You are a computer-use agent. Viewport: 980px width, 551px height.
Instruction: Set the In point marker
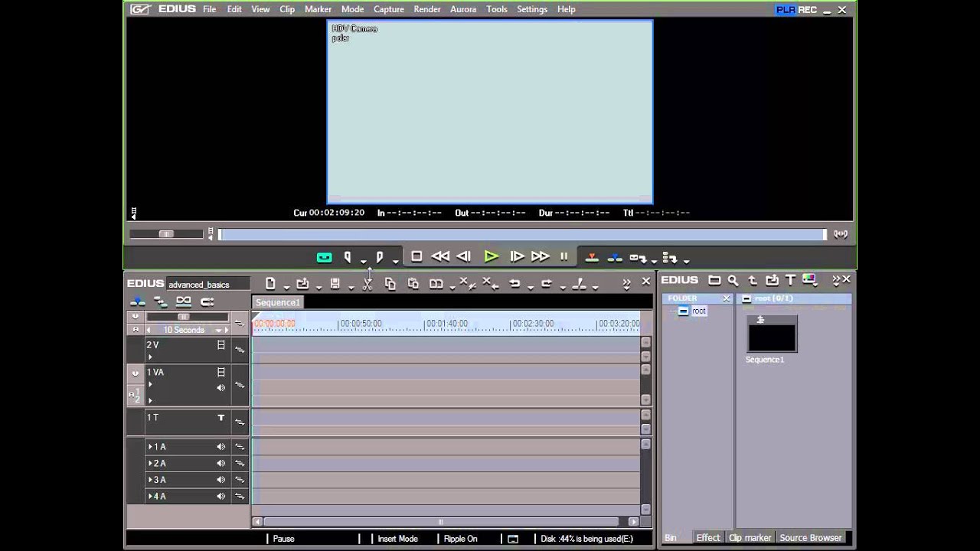click(x=348, y=258)
